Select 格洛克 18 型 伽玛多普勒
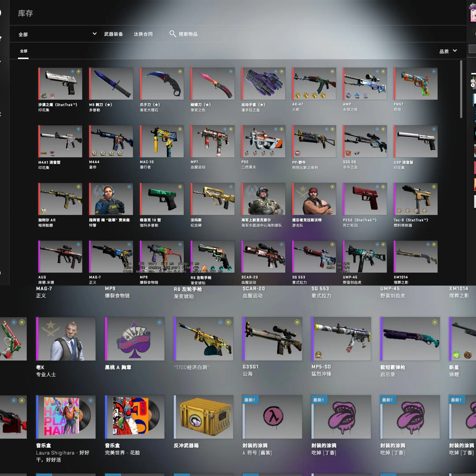 [x=162, y=199]
